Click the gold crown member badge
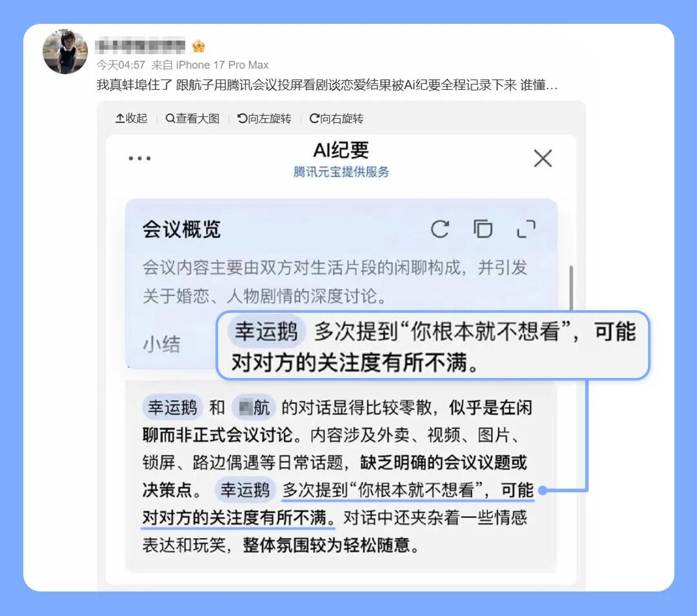Screen dimensions: 697x616 point(198,45)
